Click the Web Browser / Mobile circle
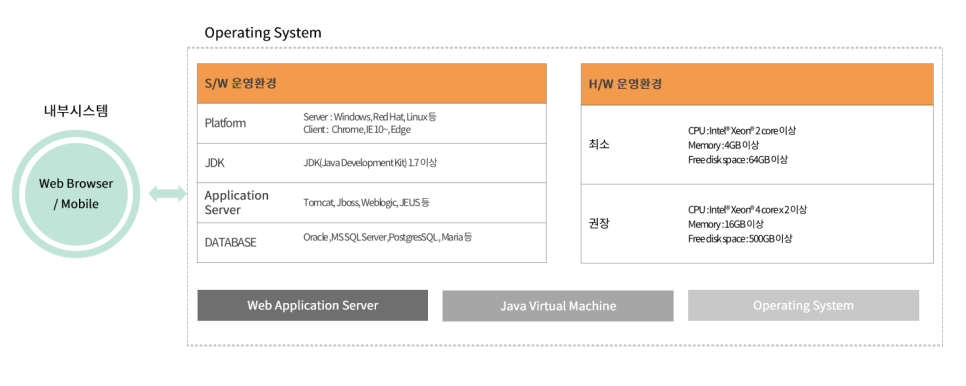Image resolution: width=966 pixels, height=386 pixels. click(x=76, y=194)
